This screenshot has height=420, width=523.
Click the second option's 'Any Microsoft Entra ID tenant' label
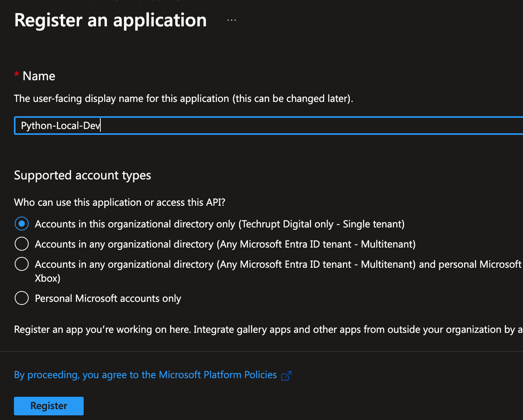295,244
